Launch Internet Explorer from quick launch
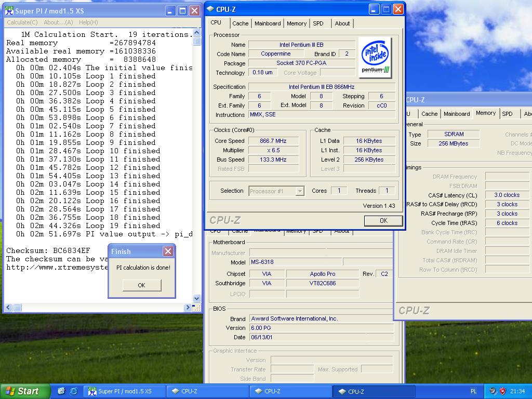 [x=73, y=391]
